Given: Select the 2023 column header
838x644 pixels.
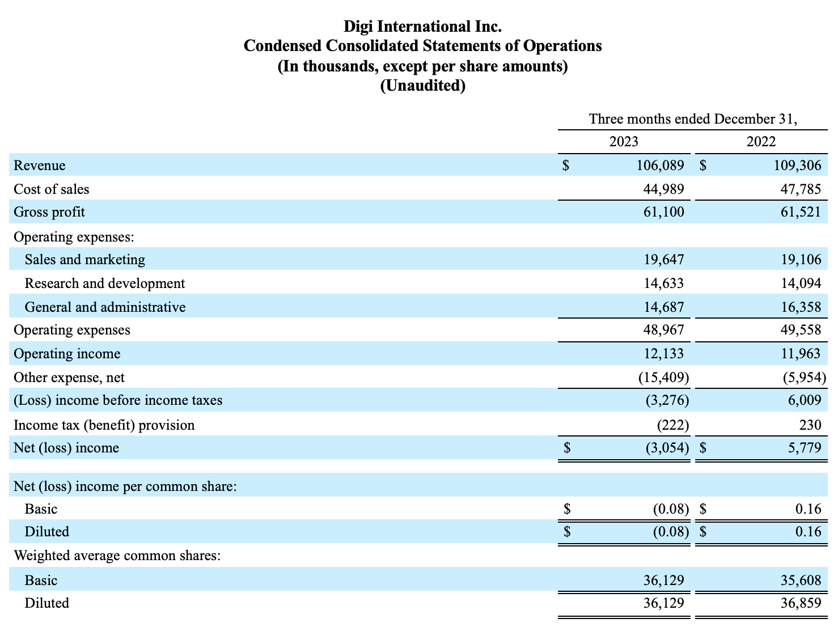Looking at the screenshot, I should click(x=624, y=141).
